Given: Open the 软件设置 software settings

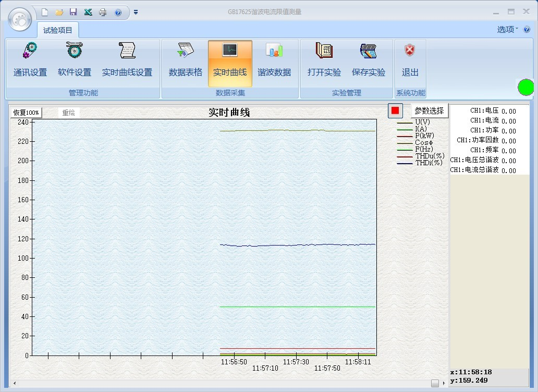Looking at the screenshot, I should (x=75, y=62).
